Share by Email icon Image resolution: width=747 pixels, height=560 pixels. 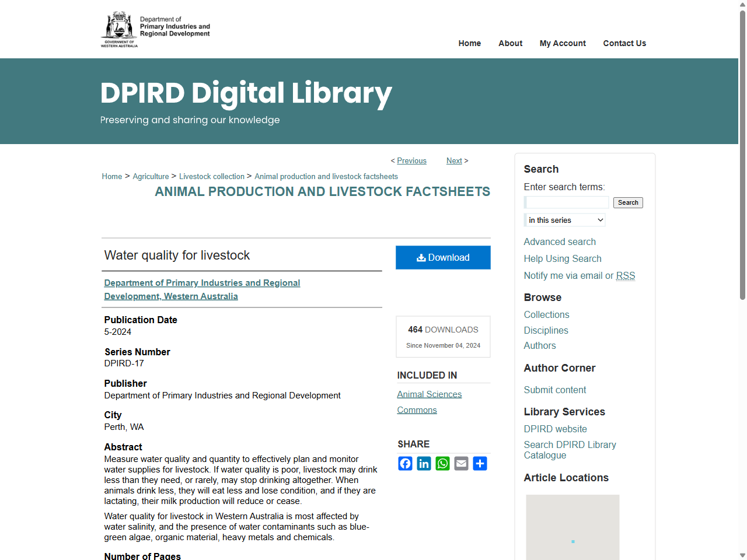pos(461,464)
